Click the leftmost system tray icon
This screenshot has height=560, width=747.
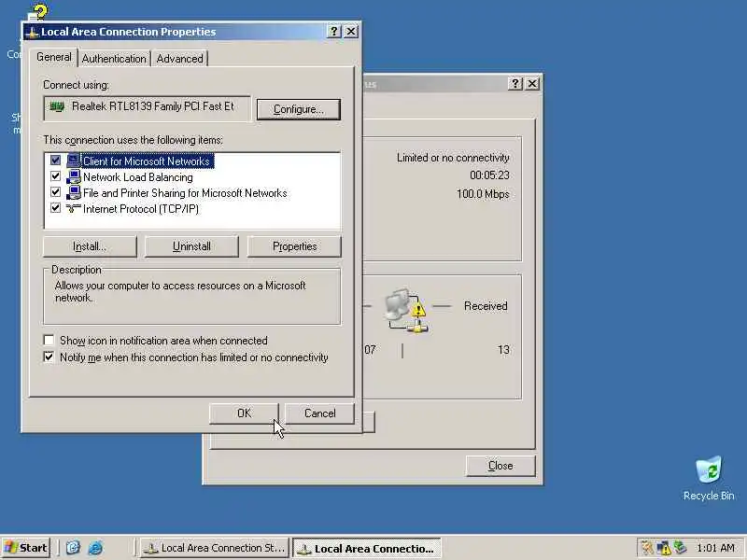[x=647, y=548]
